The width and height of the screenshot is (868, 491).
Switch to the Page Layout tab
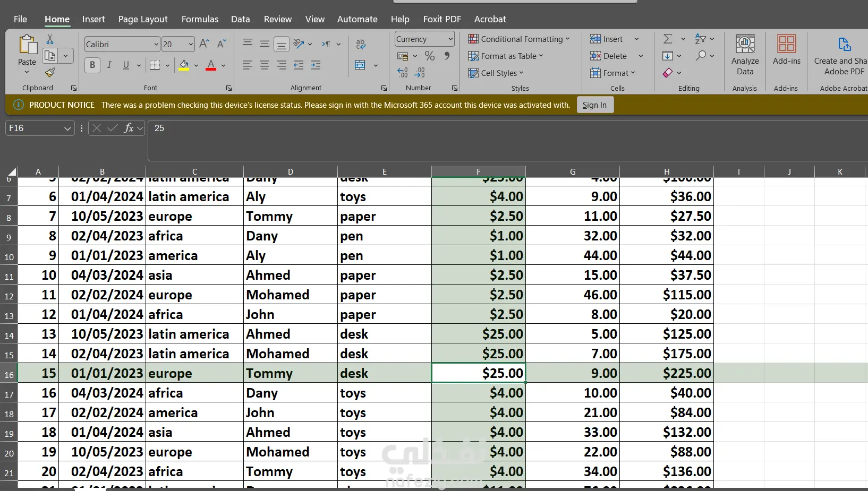pyautogui.click(x=143, y=19)
